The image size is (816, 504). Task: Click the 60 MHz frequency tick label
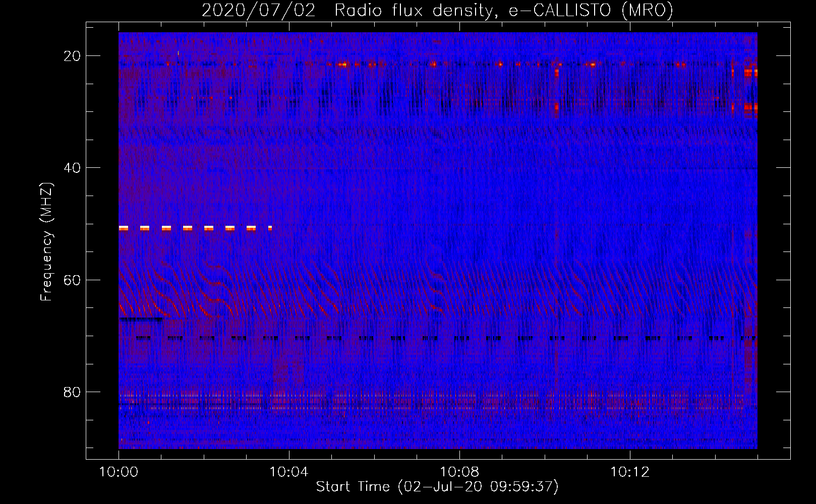point(72,280)
